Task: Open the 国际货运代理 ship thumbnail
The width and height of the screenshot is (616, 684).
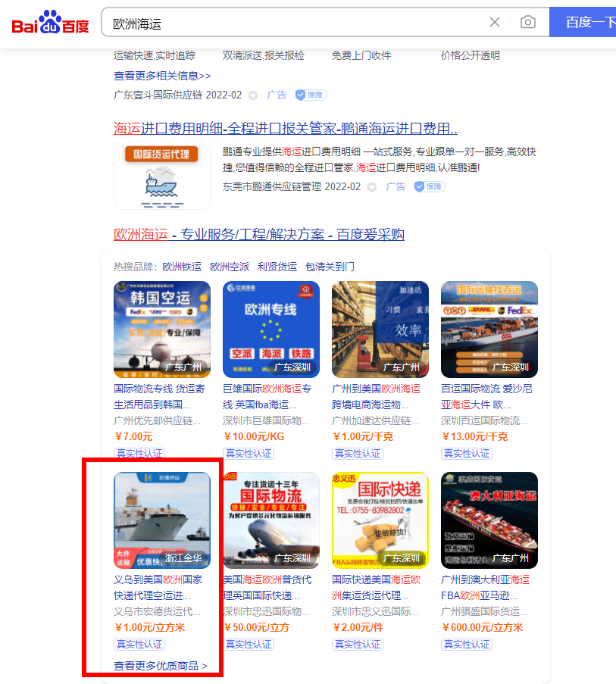Action: pyautogui.click(x=162, y=177)
